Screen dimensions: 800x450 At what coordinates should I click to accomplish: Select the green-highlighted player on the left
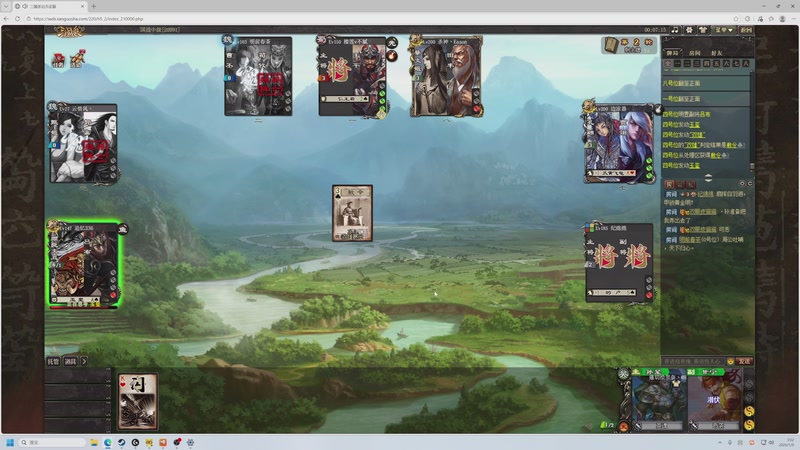(84, 264)
